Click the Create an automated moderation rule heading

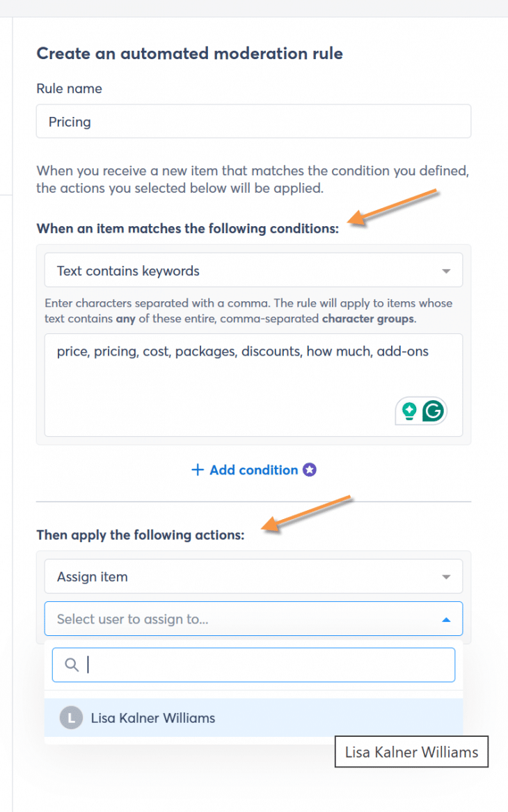click(x=189, y=54)
